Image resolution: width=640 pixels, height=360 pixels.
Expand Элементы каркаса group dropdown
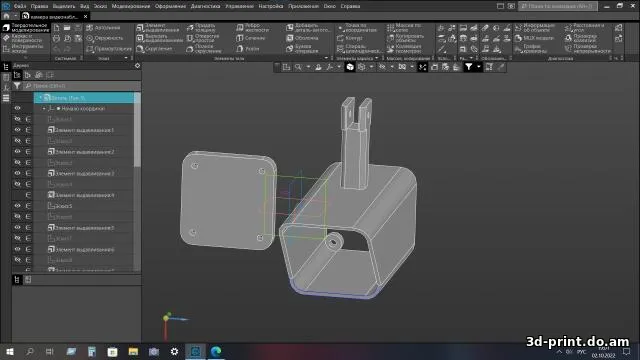[376, 58]
